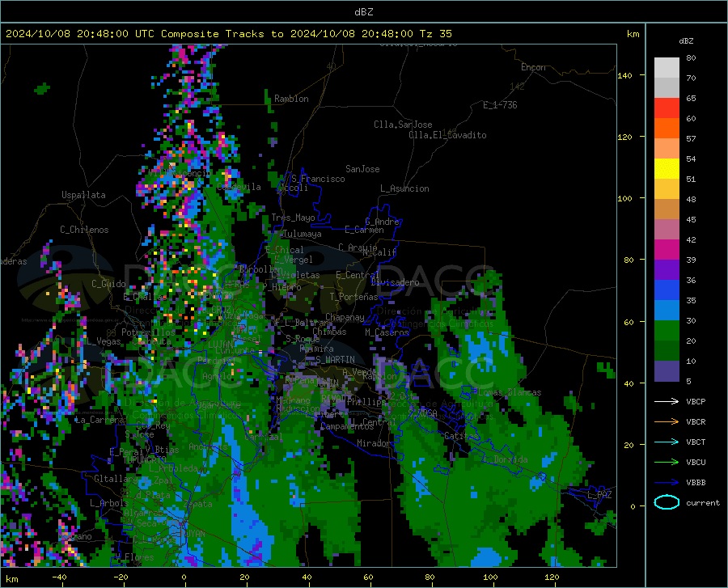The image size is (728, 588).
Task: Click the cyan VBCT arrow in legend
Action: (667, 442)
